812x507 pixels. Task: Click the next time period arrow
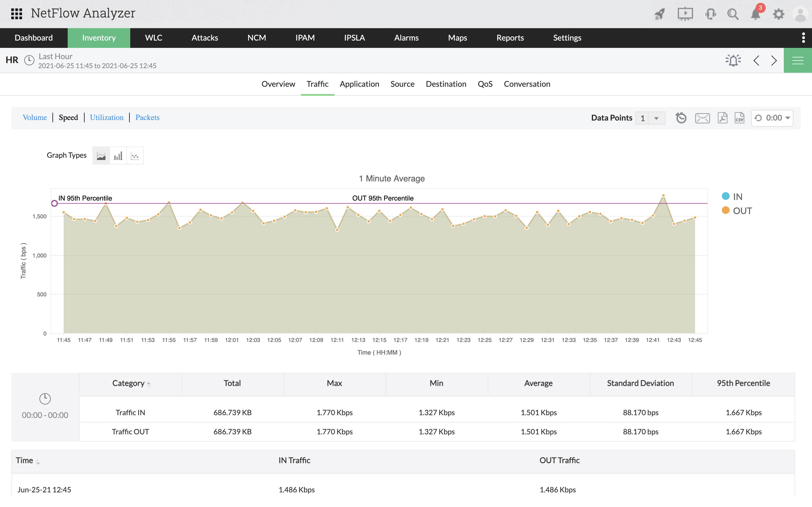(x=775, y=60)
